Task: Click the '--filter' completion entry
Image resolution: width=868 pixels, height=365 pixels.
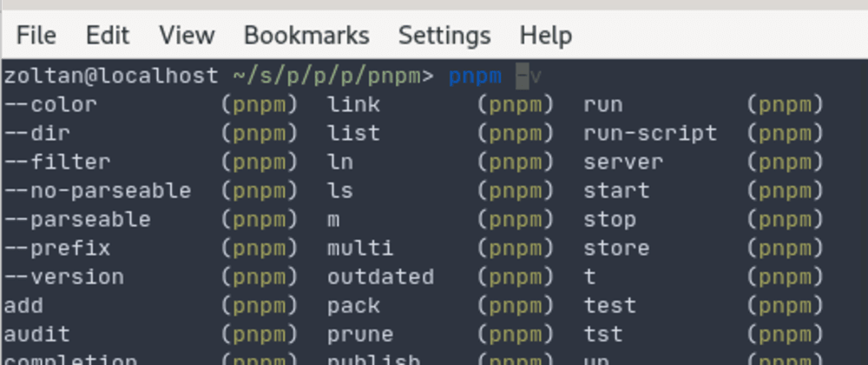Action: (x=57, y=163)
